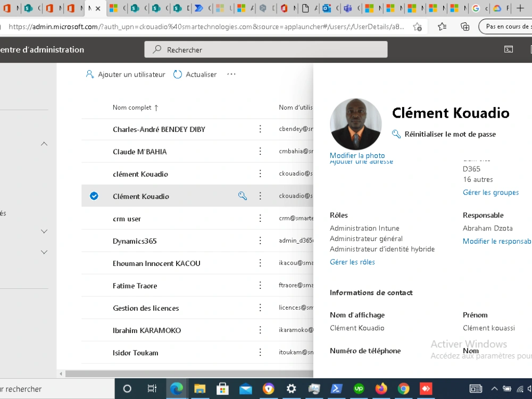
Task: Open the Gérer les groupes link
Action: pos(491,193)
